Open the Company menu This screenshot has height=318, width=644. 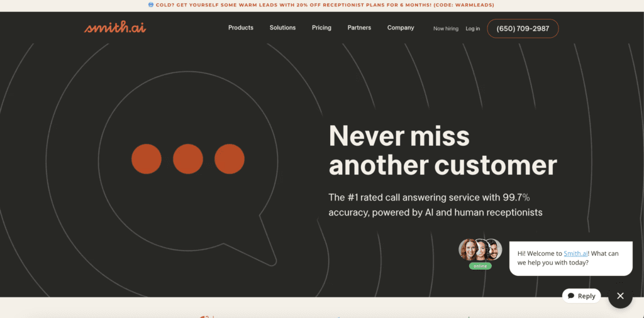click(x=401, y=28)
